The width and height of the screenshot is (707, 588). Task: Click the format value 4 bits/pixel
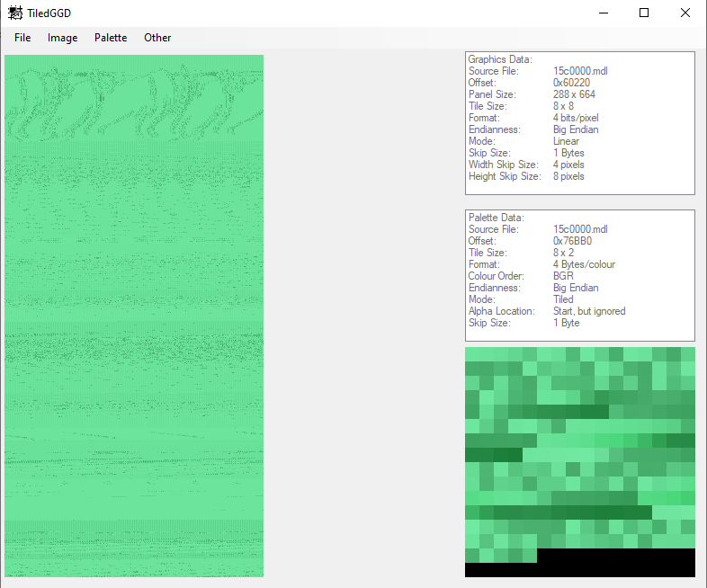click(576, 118)
